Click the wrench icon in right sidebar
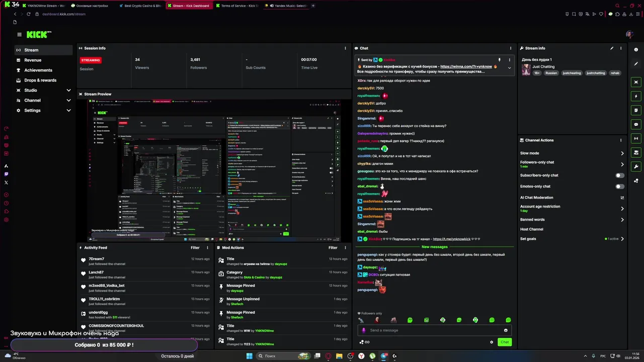 point(636,166)
